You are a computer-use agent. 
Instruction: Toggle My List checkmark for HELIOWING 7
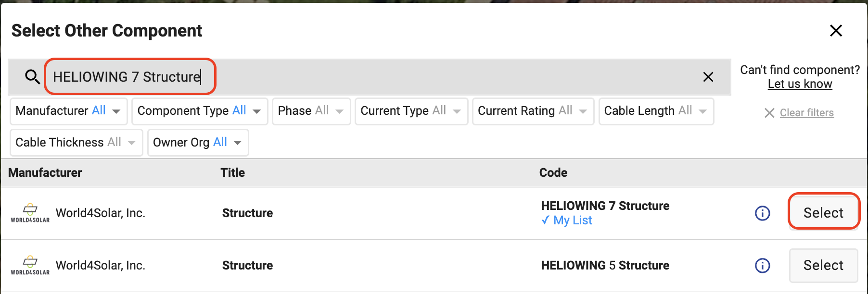pyautogui.click(x=545, y=220)
